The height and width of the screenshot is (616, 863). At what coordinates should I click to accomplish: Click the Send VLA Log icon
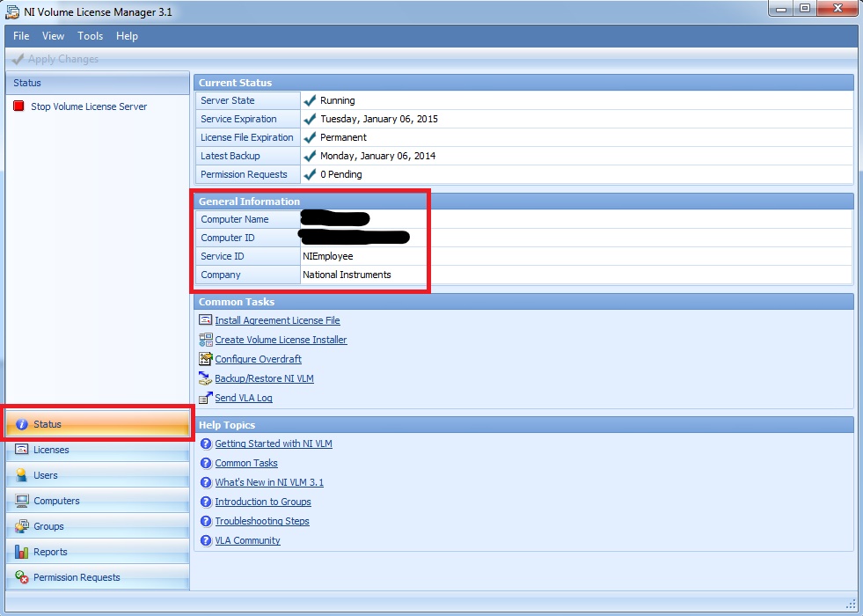tap(205, 398)
